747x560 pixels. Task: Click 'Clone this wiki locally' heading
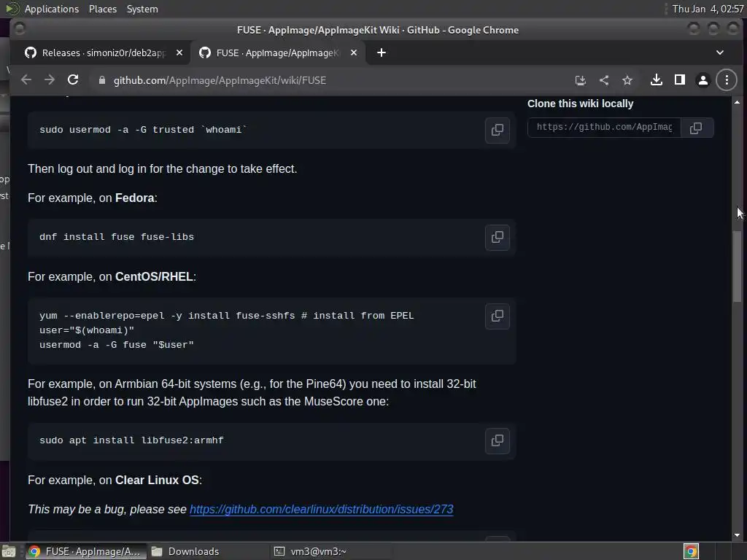click(580, 104)
